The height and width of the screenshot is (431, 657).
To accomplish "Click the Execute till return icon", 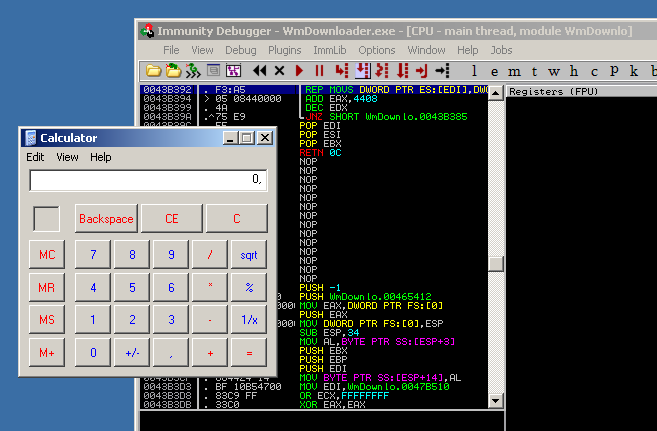I will [x=422, y=71].
